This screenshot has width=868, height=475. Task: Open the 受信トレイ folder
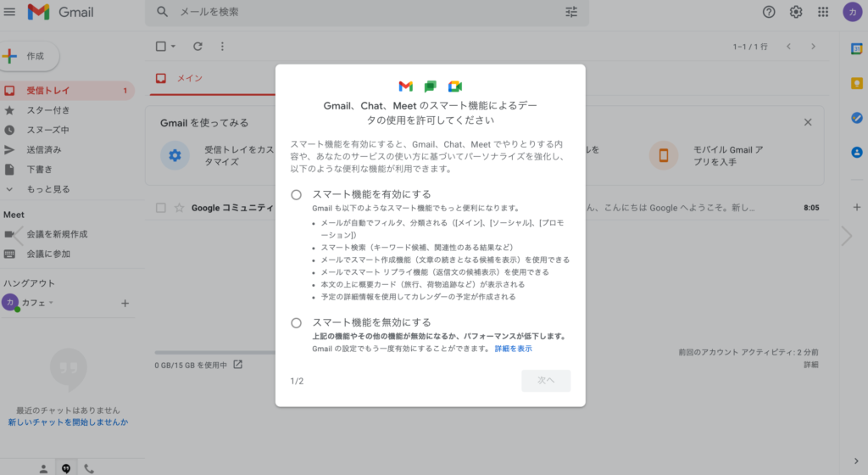[47, 91]
